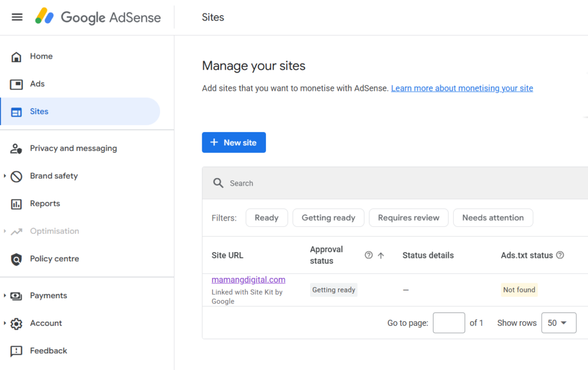Image resolution: width=588 pixels, height=370 pixels.
Task: Expand the Payments section
Action: [5, 295]
